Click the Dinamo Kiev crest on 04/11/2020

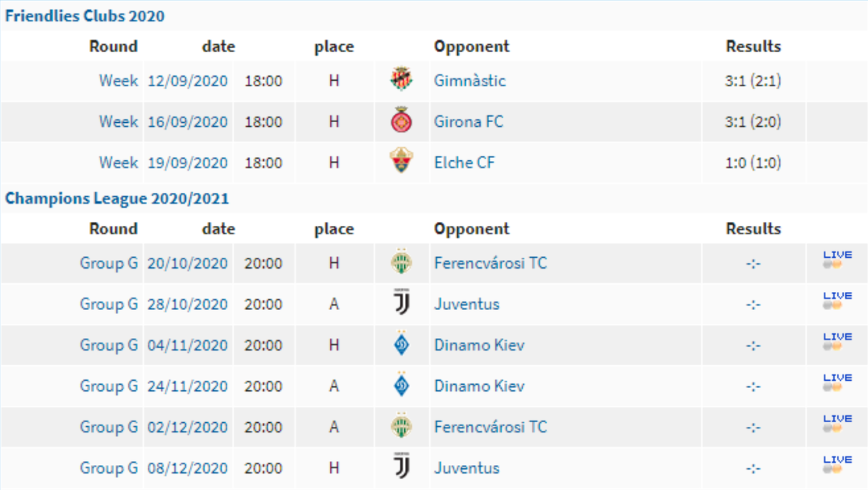pos(401,345)
